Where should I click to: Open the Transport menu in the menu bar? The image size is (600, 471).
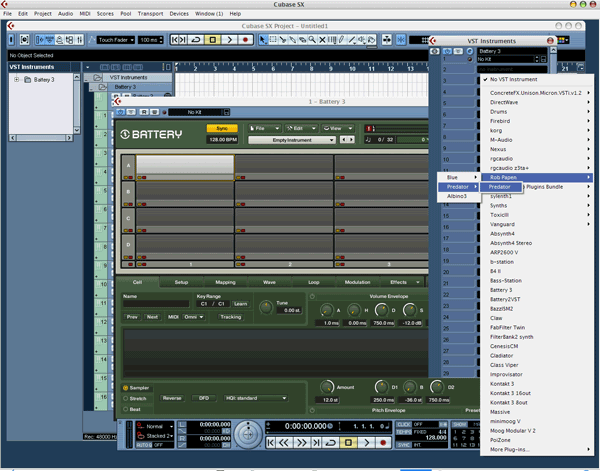click(x=150, y=14)
